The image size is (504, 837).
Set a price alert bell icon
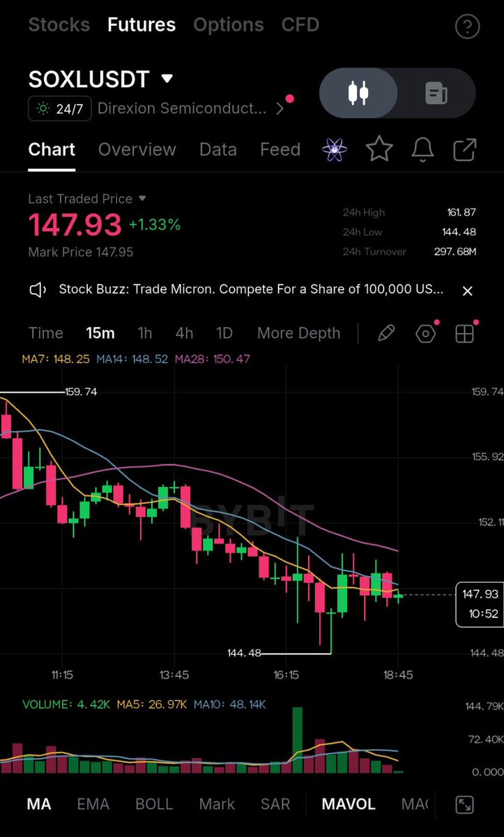tap(423, 149)
